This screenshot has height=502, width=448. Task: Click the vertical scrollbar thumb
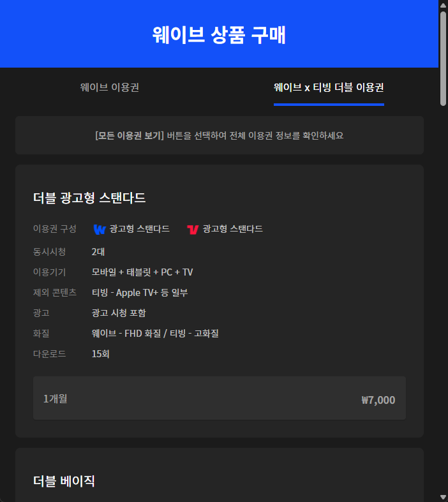point(443,59)
